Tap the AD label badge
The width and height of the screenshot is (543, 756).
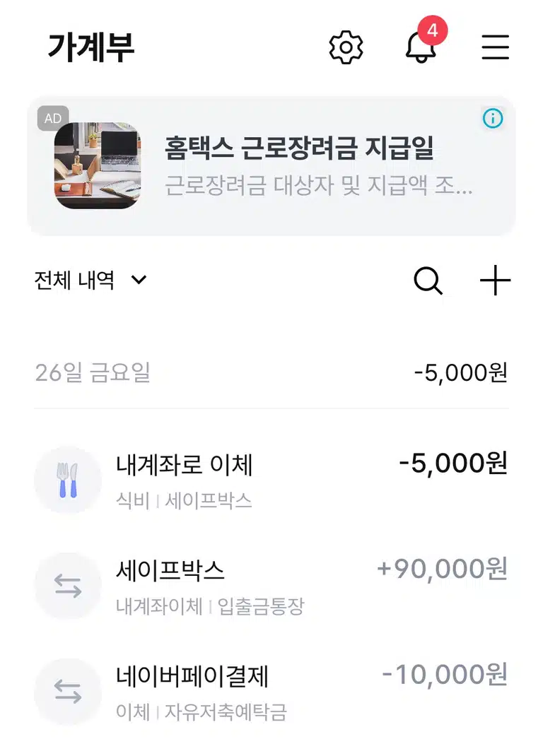point(53,118)
